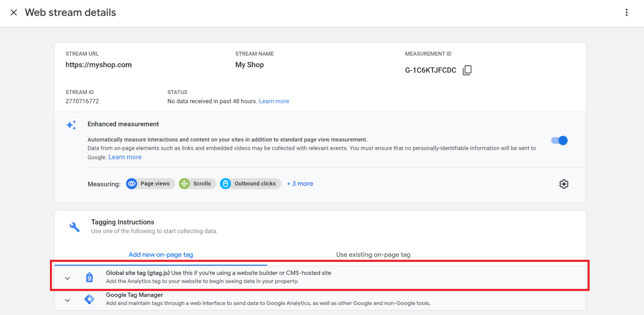Click the Global site tag (gtag.js) title

click(138, 273)
